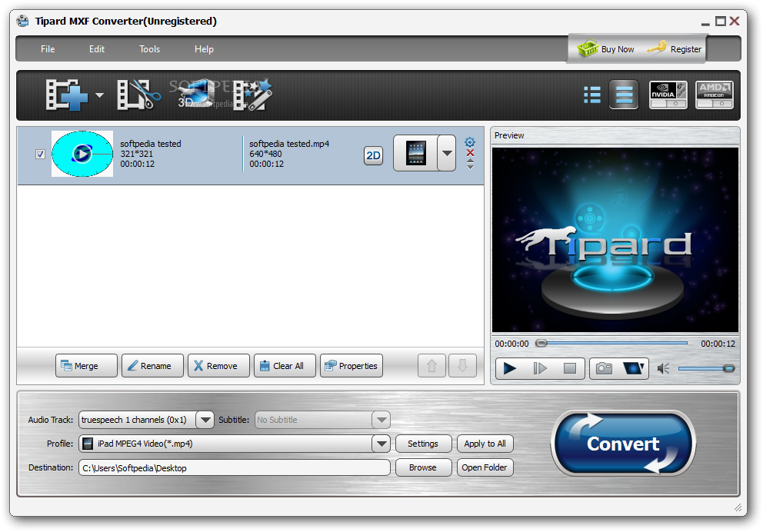Click the large move up arrow button
This screenshot has width=763, height=532.
(431, 366)
